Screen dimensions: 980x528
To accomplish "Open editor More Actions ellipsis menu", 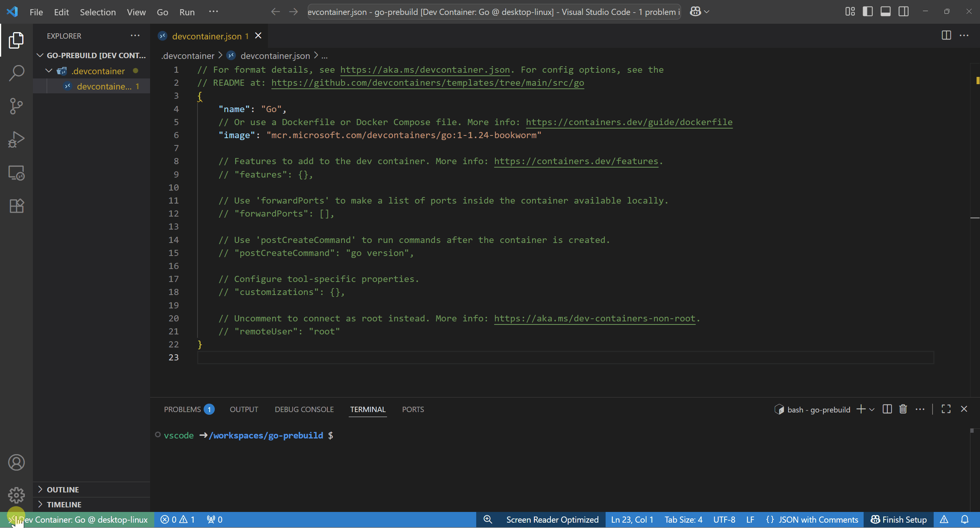I will click(x=964, y=36).
